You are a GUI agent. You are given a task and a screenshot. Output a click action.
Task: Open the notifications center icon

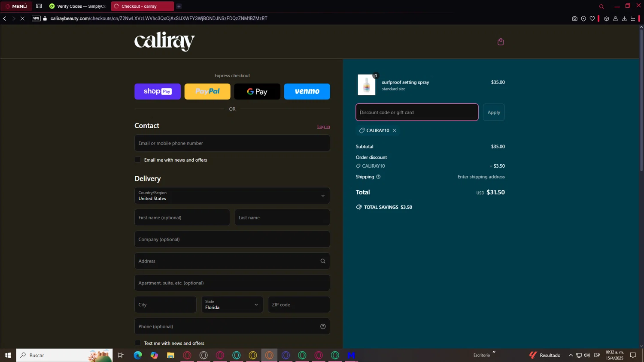(x=633, y=355)
